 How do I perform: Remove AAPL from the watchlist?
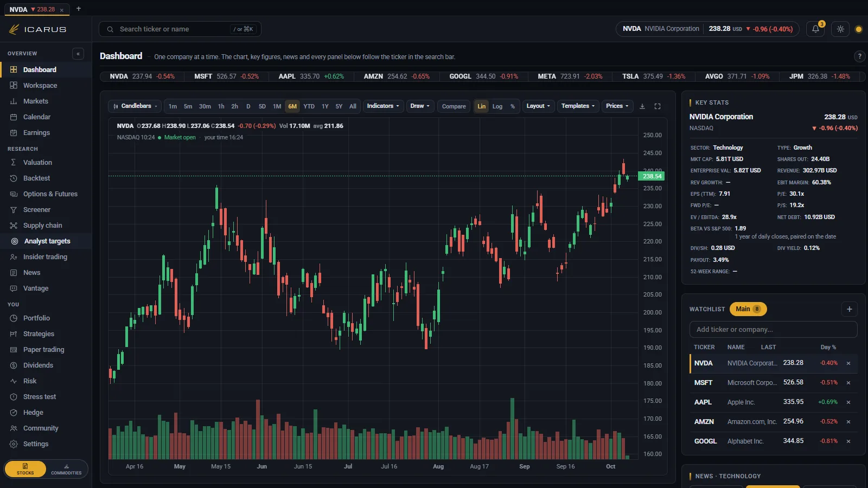848,402
